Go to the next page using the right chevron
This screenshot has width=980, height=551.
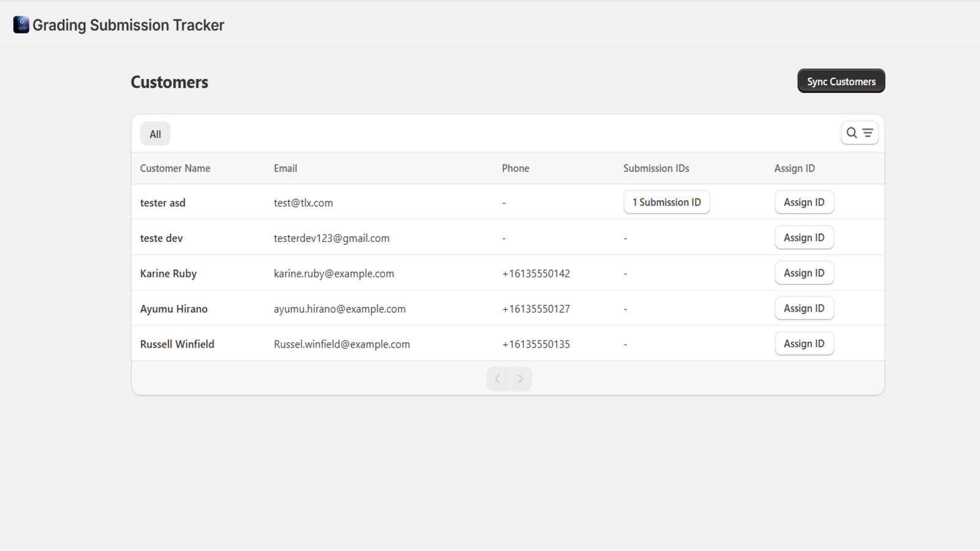point(521,378)
